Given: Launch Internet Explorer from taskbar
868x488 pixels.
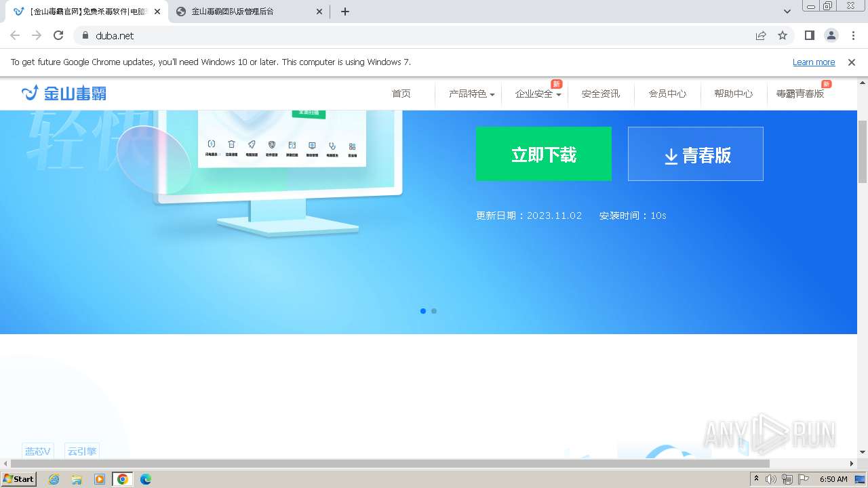Looking at the screenshot, I should tap(54, 479).
